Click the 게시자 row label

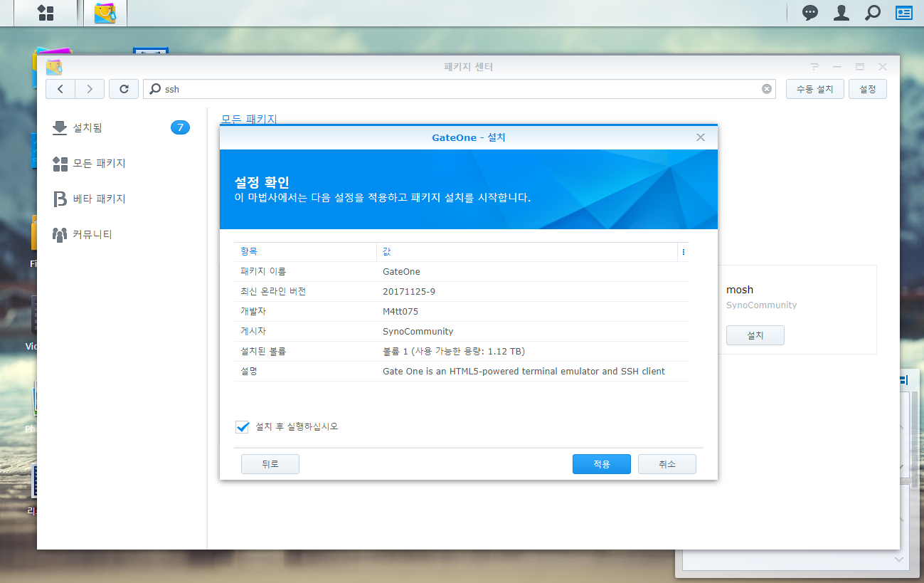pyautogui.click(x=253, y=332)
